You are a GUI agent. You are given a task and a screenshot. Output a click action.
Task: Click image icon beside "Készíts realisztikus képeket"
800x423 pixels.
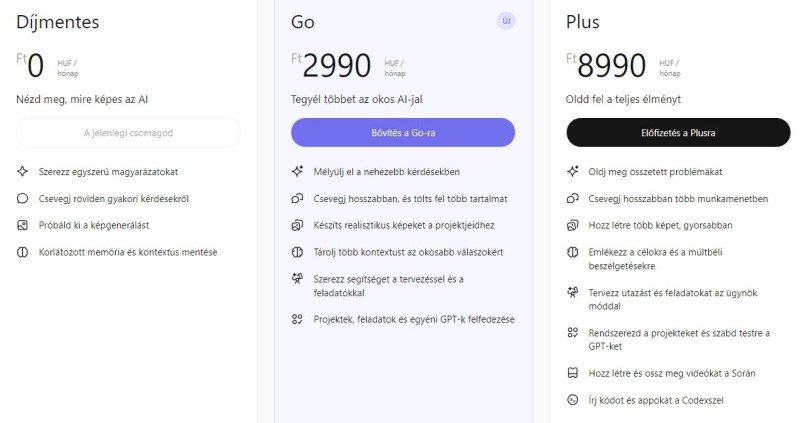297,225
